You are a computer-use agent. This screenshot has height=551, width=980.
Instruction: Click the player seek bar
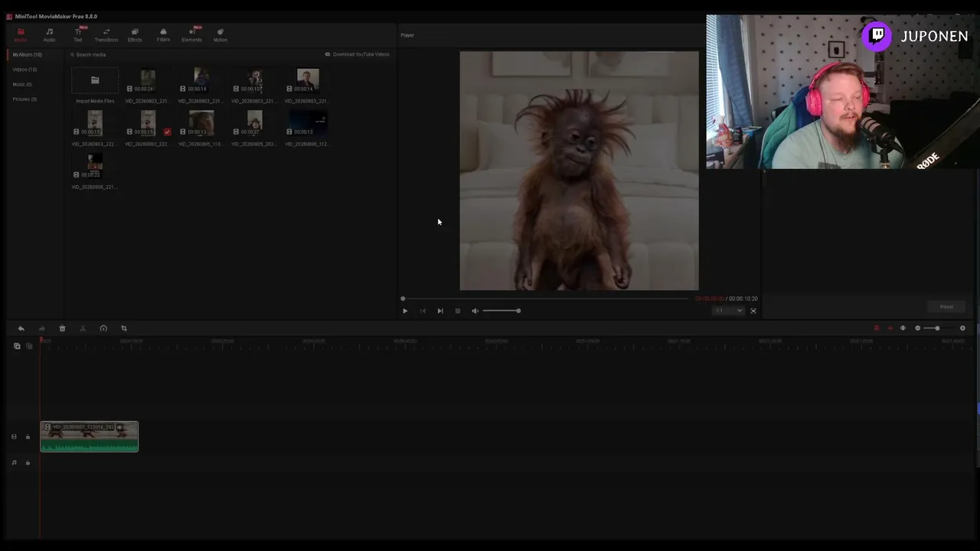point(545,298)
